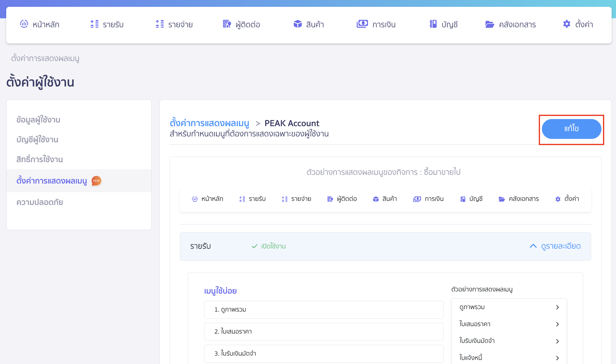Screen dimensions: 616x364
Task: Click the รายจ่าย expense icon in top navigation
Action: (160, 24)
